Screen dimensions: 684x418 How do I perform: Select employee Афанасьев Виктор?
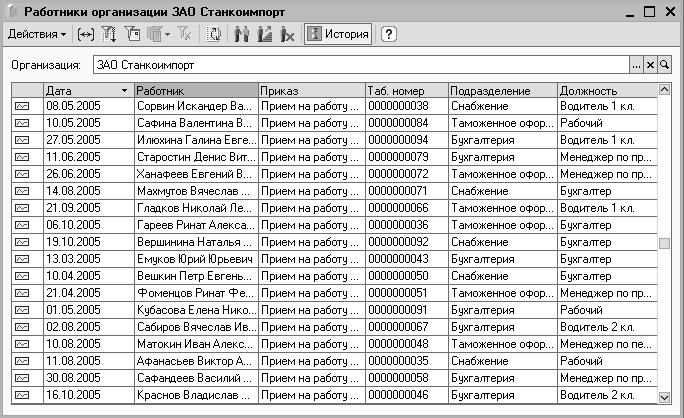tap(196, 361)
